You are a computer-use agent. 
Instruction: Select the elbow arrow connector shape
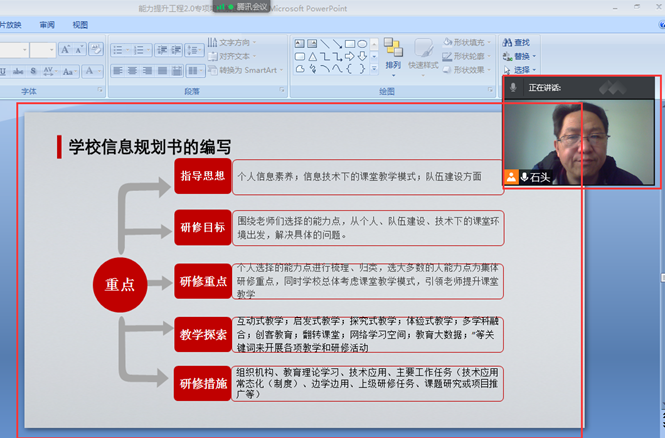pos(337,56)
